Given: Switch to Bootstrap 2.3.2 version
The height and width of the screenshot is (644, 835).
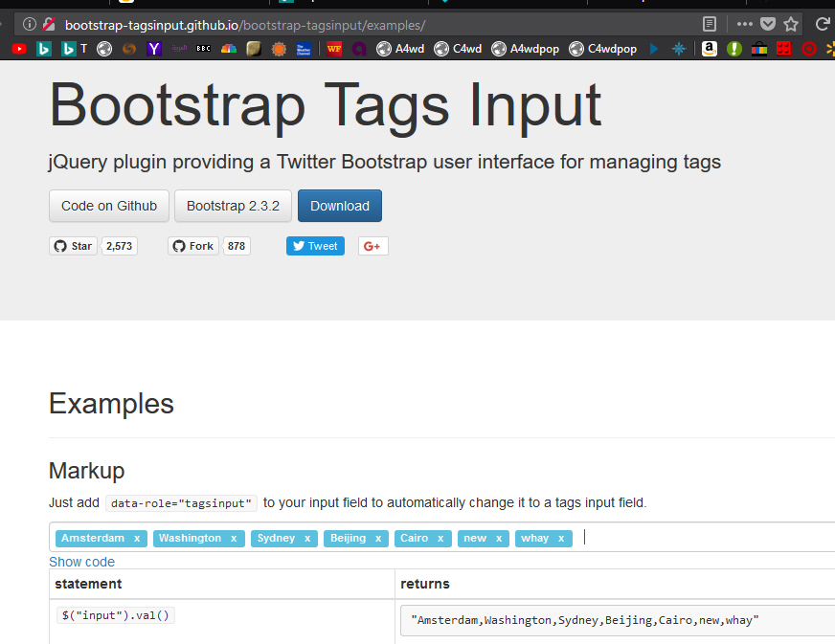Looking at the screenshot, I should [233, 206].
